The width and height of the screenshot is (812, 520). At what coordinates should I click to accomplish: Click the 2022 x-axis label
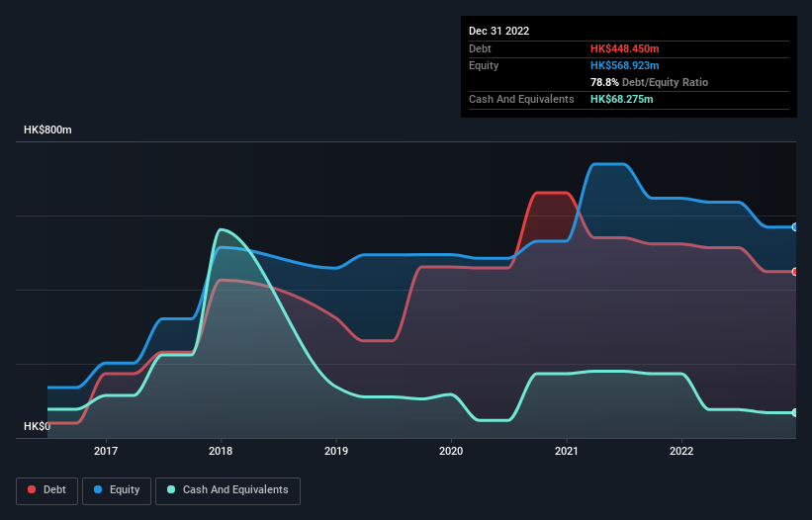point(681,451)
